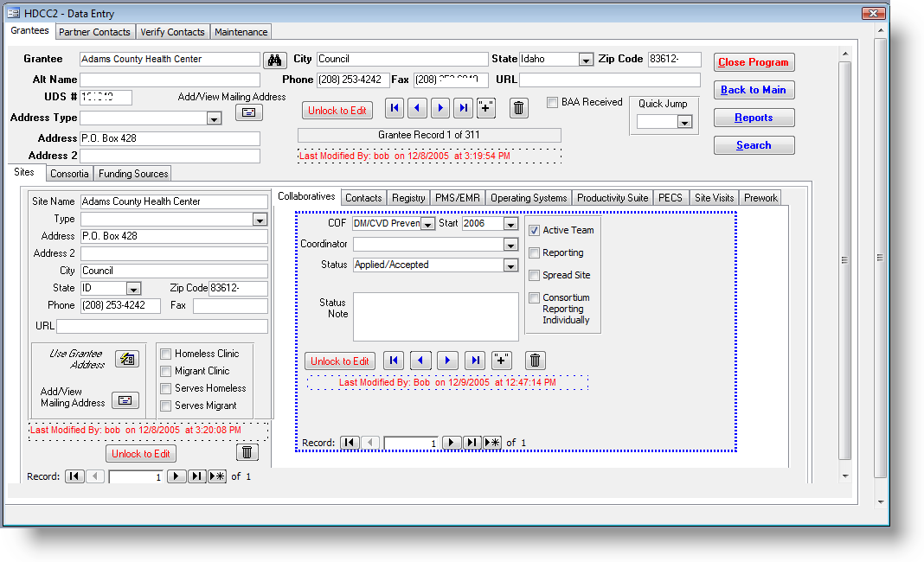Click first record in Sites record navigator
This screenshot has height=562, width=924.
click(x=75, y=476)
